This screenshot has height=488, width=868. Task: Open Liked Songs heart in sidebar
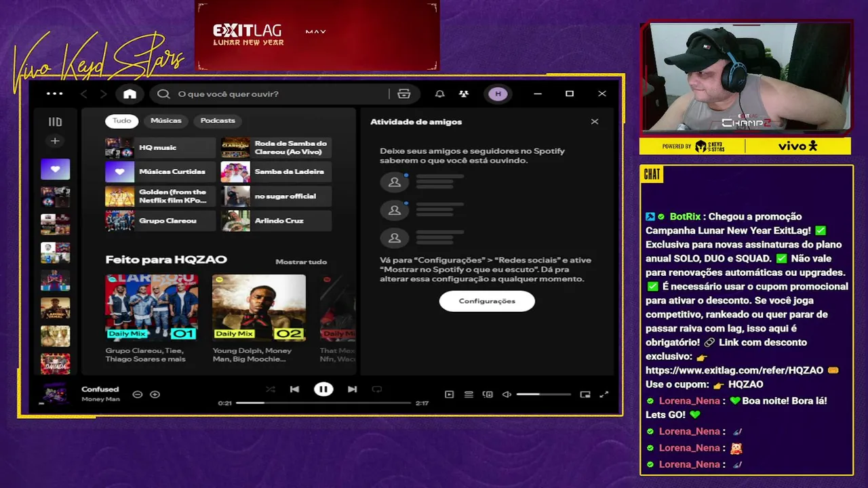tap(55, 169)
